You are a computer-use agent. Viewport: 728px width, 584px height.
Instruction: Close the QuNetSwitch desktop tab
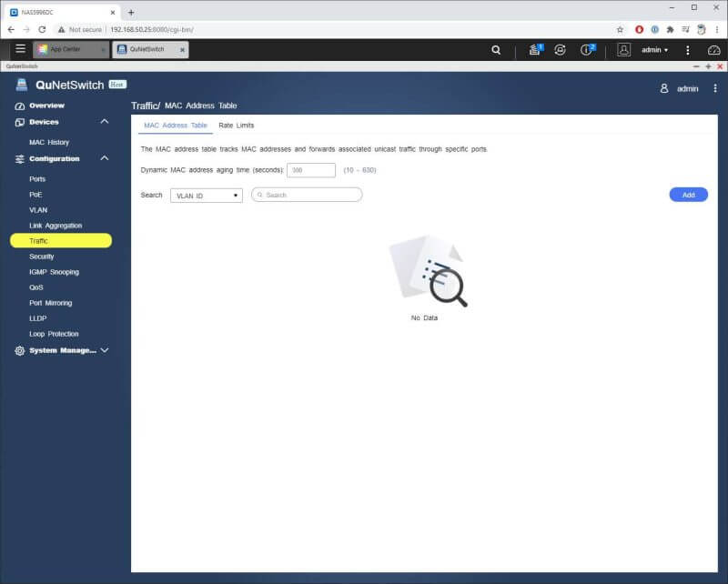click(x=183, y=50)
